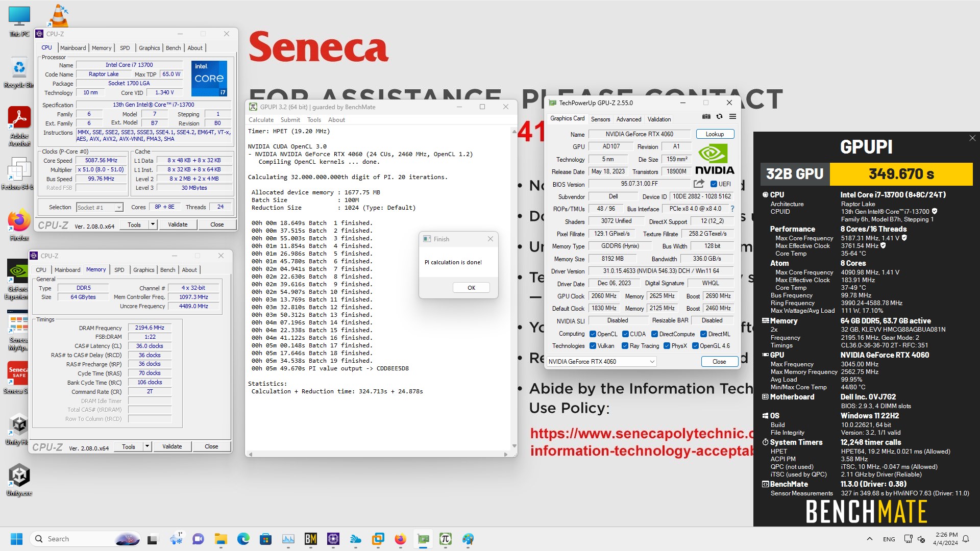This screenshot has height=551, width=980.
Task: Switch to the Sensors tab in GPU-Z
Action: [x=600, y=119]
